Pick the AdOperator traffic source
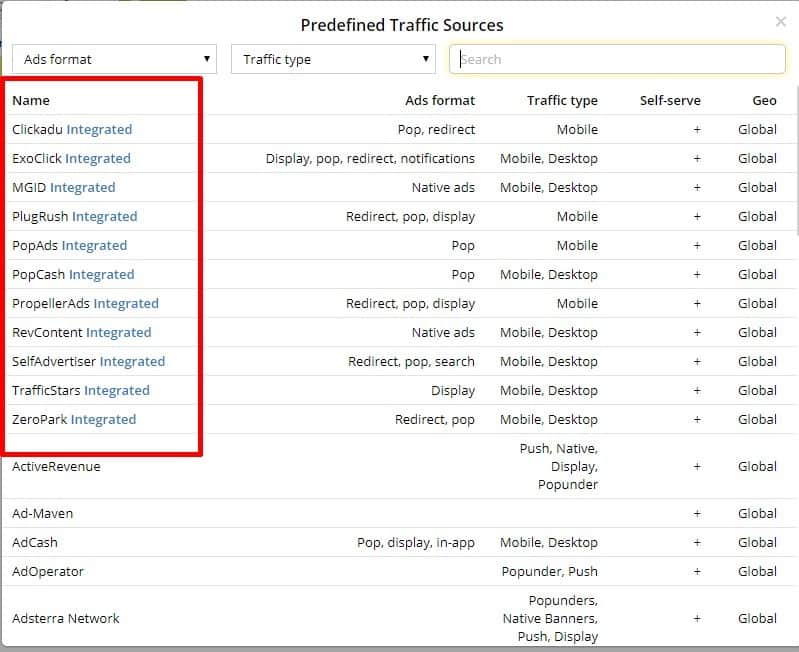Screen dimensions: 799x652 (48, 572)
